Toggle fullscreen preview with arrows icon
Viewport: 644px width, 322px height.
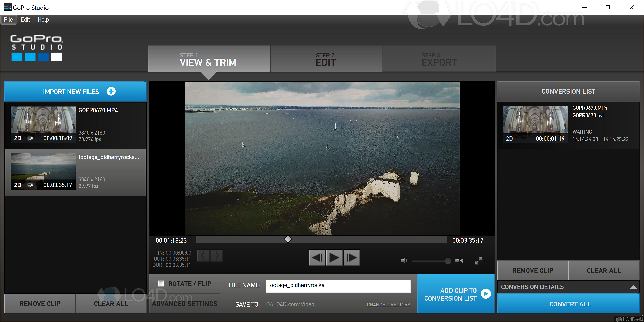[478, 261]
